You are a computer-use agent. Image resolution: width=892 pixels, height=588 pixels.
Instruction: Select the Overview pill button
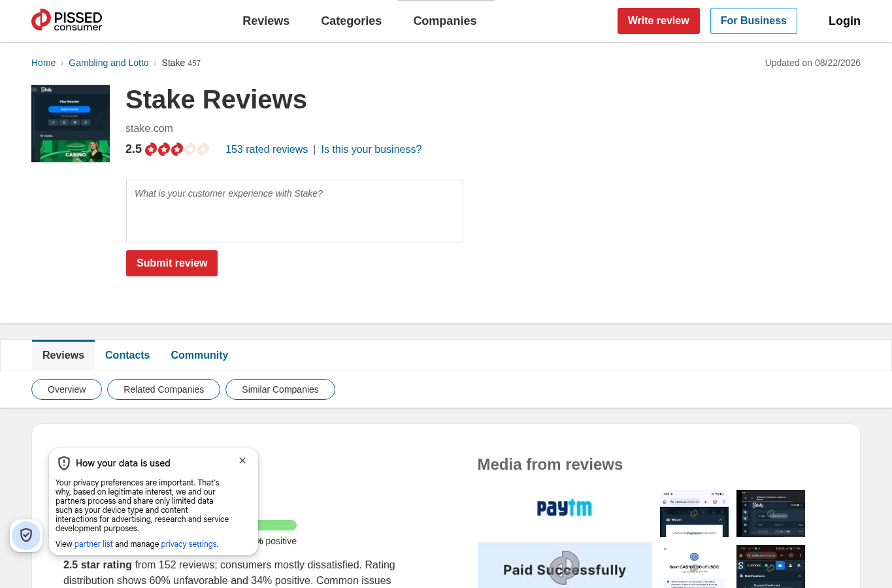point(67,389)
